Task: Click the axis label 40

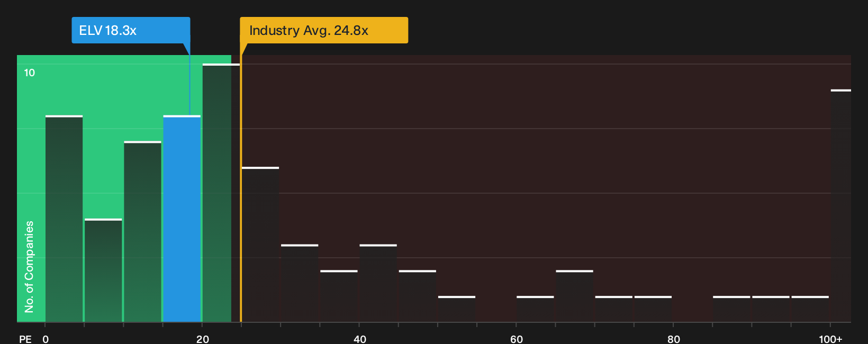Action: point(360,339)
